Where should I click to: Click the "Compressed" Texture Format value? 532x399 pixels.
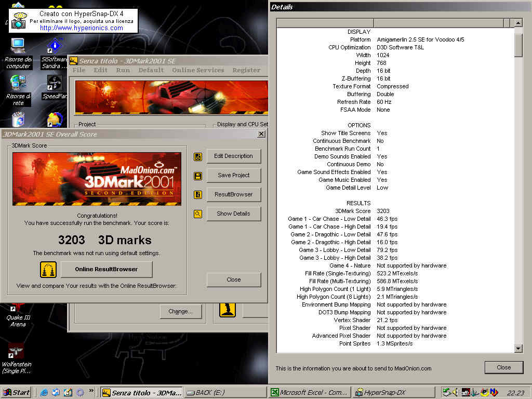tap(393, 87)
